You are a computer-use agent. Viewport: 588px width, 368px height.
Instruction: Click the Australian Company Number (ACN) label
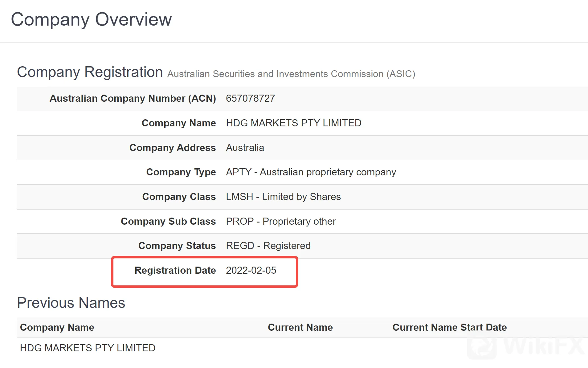(x=133, y=98)
